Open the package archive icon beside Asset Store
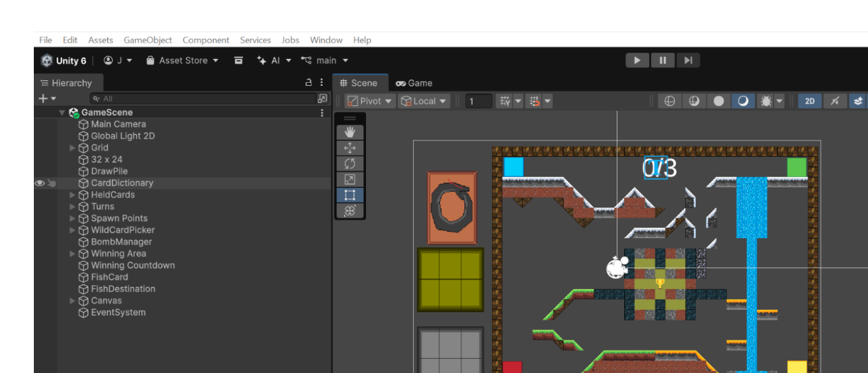Screen dimensions: 868x373 click(x=238, y=60)
